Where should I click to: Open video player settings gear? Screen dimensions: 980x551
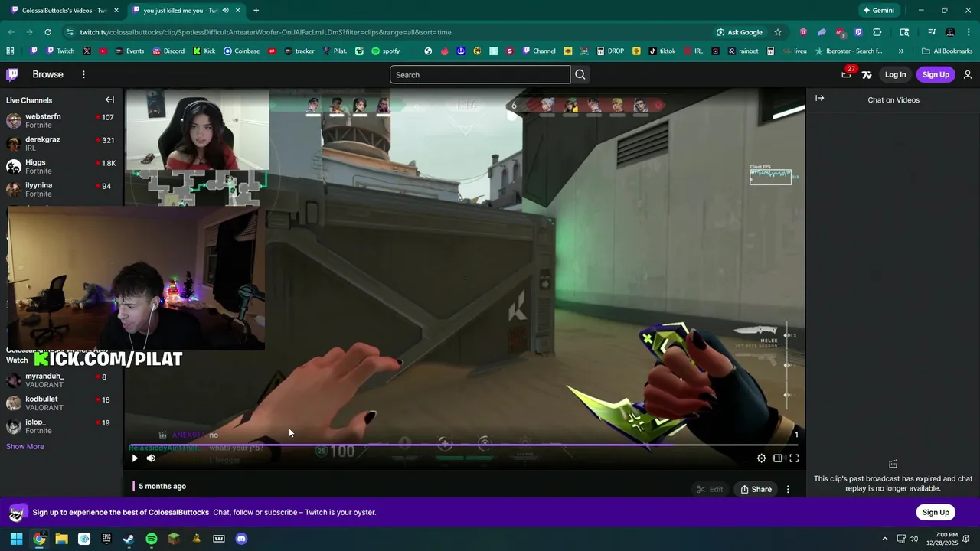click(761, 458)
